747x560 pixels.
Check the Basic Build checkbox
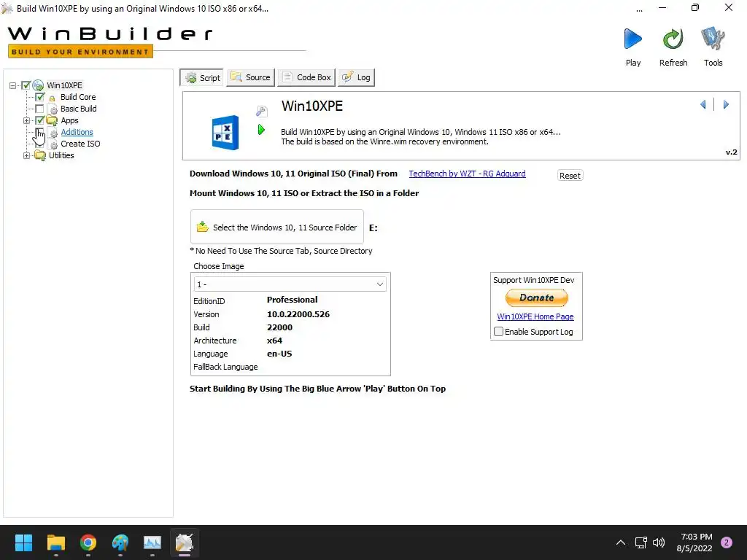(x=40, y=109)
